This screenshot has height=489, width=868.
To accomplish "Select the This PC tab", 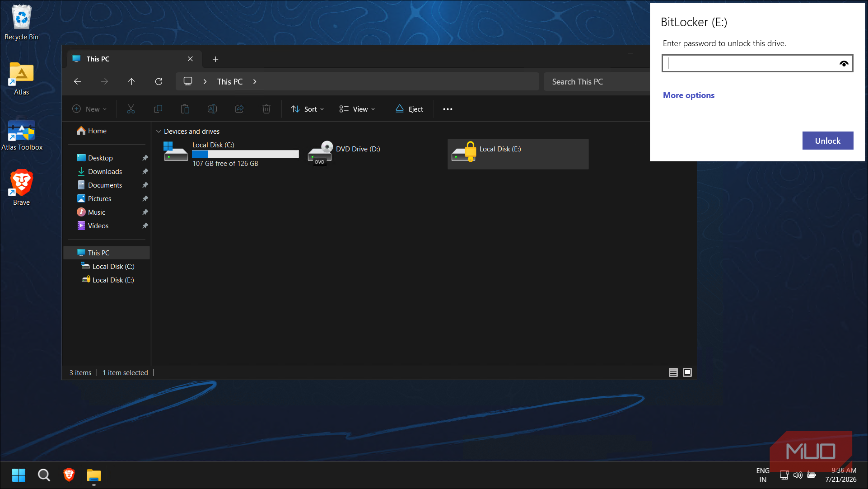I will tap(134, 59).
